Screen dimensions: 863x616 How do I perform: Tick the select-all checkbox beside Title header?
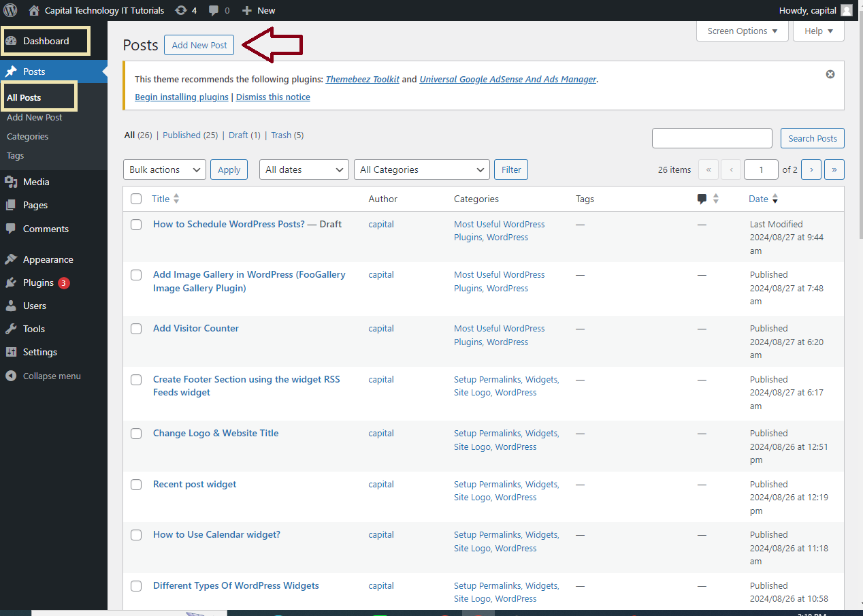pyautogui.click(x=136, y=199)
